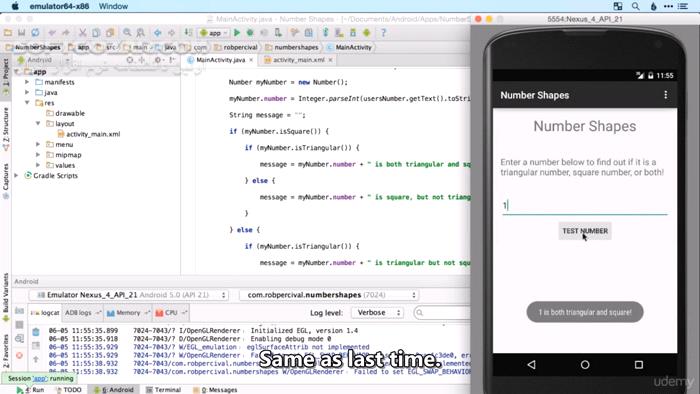
Task: Tap TEST NUMBER button in emulator
Action: (x=585, y=231)
